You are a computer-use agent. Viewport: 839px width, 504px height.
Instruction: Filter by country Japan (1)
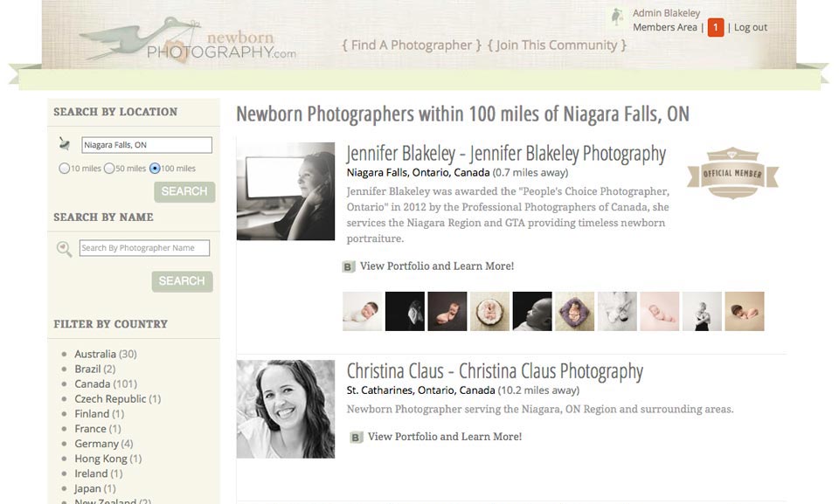tap(94, 489)
